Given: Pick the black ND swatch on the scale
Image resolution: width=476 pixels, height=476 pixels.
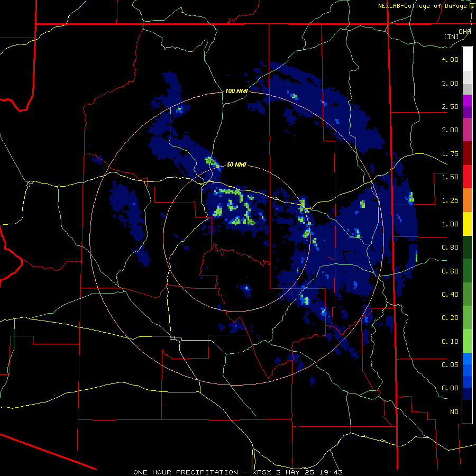Looking at the screenshot, I should point(467,411).
